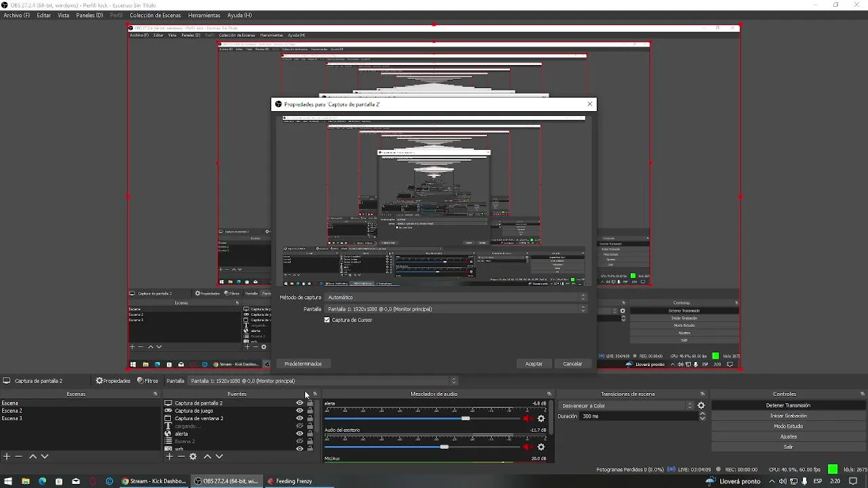This screenshot has height=488, width=868.
Task: Click Cancelar in the properties dialog
Action: pos(573,364)
